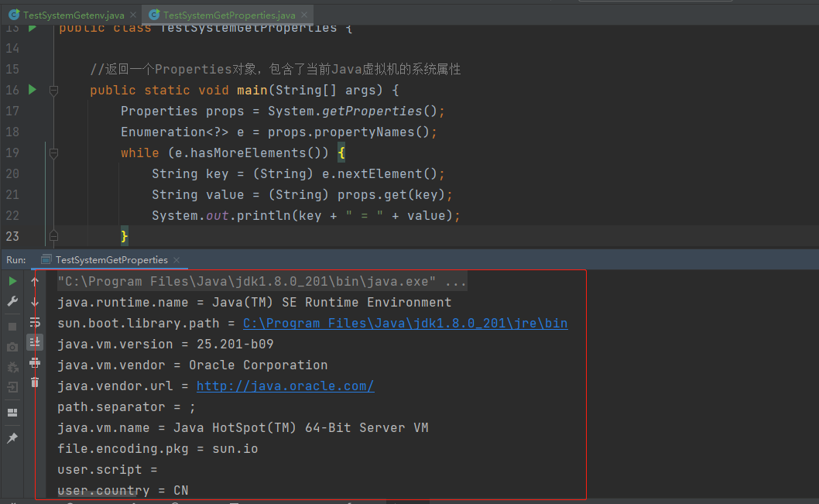The image size is (819, 504).
Task: Click the 'file.encoding.pkg = sun.io' line
Action: (158, 448)
